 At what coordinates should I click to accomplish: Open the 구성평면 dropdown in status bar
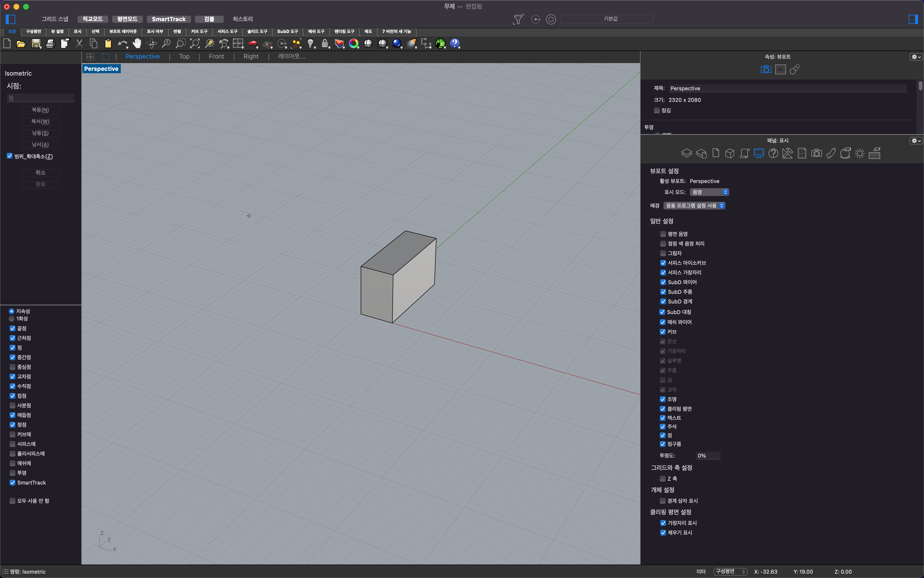[x=730, y=571]
